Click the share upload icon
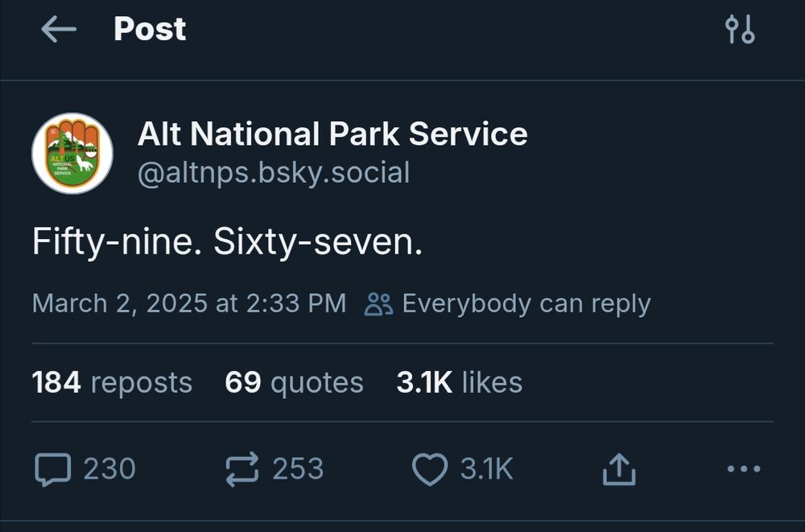Viewport: 805px width, 532px height. (618, 467)
